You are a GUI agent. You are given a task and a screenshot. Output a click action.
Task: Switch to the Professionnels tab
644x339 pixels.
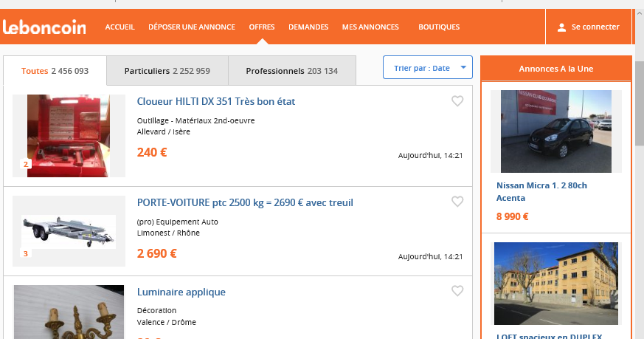(292, 71)
